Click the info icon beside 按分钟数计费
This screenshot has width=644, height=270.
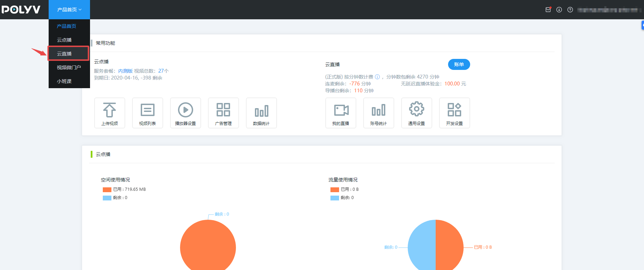377,77
